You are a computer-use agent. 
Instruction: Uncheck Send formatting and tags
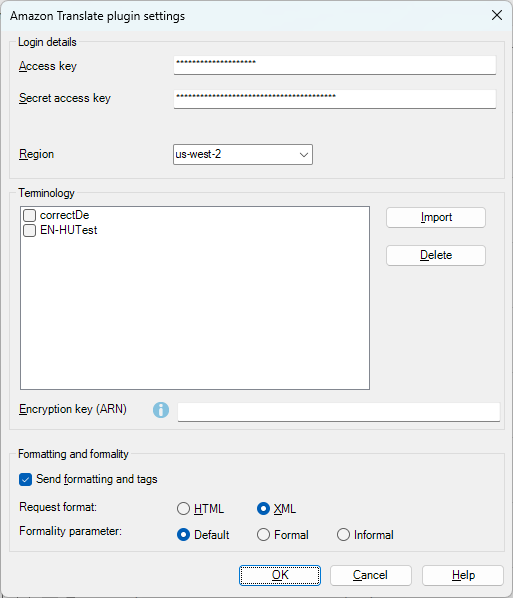pyautogui.click(x=26, y=479)
